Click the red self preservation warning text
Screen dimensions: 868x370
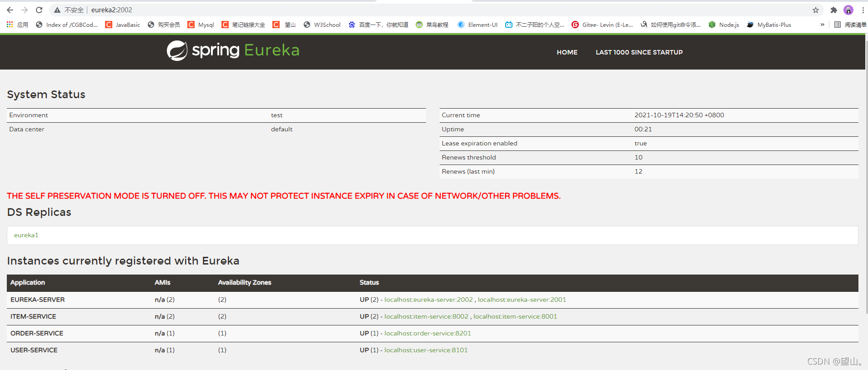284,196
